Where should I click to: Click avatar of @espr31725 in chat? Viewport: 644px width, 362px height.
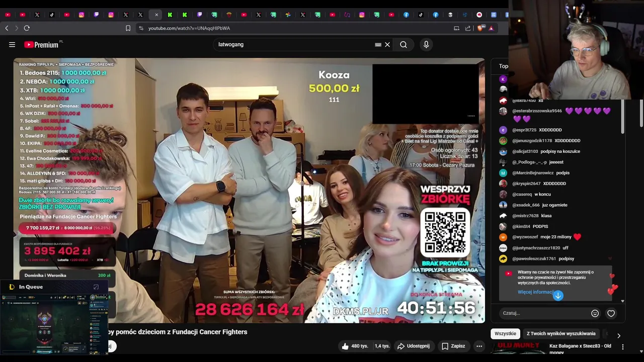click(x=503, y=130)
